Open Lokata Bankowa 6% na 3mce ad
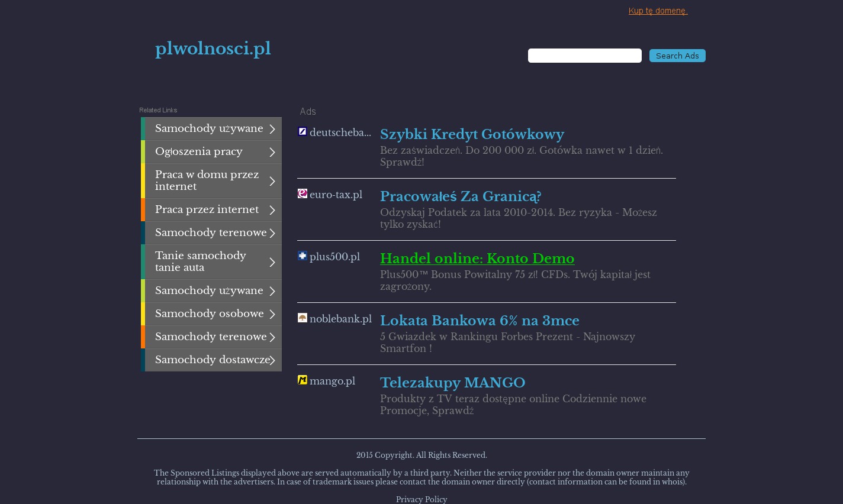 (x=479, y=321)
